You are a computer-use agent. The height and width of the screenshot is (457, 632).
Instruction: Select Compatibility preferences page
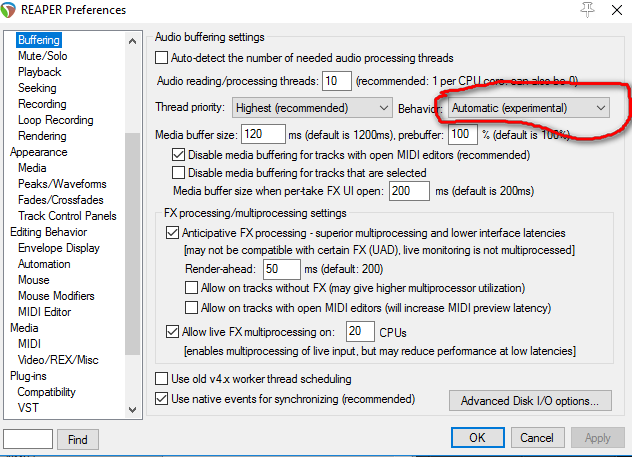click(x=46, y=392)
